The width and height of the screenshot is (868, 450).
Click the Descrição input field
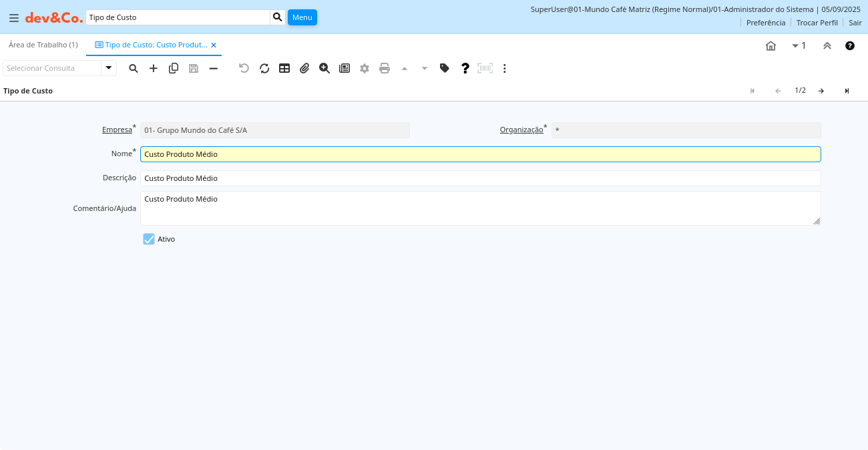pyautogui.click(x=480, y=178)
